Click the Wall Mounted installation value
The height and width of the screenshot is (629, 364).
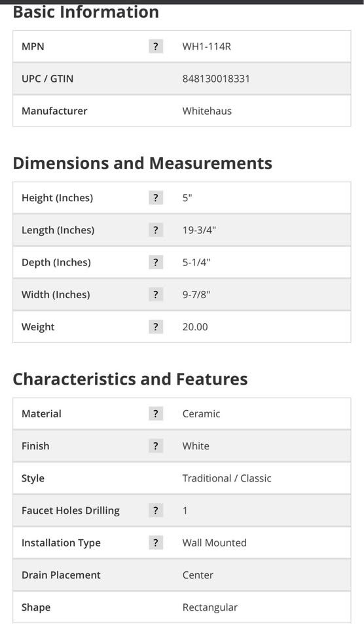(215, 543)
